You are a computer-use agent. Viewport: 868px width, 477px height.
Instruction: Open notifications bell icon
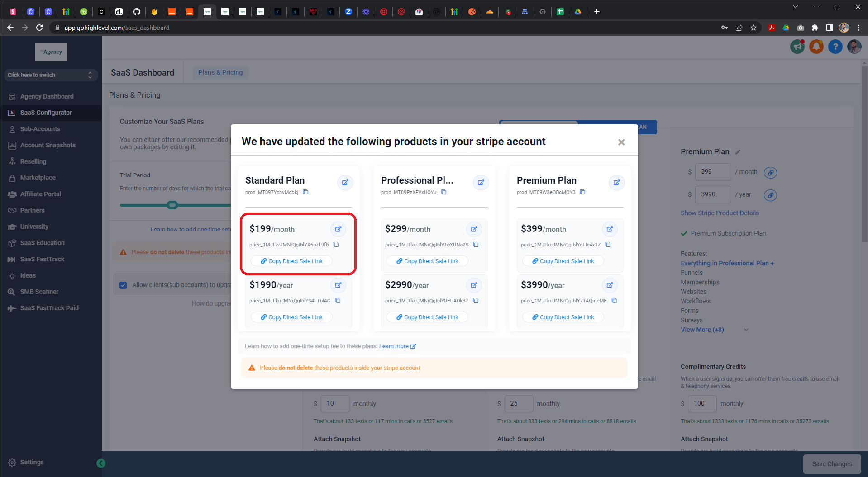tap(816, 46)
